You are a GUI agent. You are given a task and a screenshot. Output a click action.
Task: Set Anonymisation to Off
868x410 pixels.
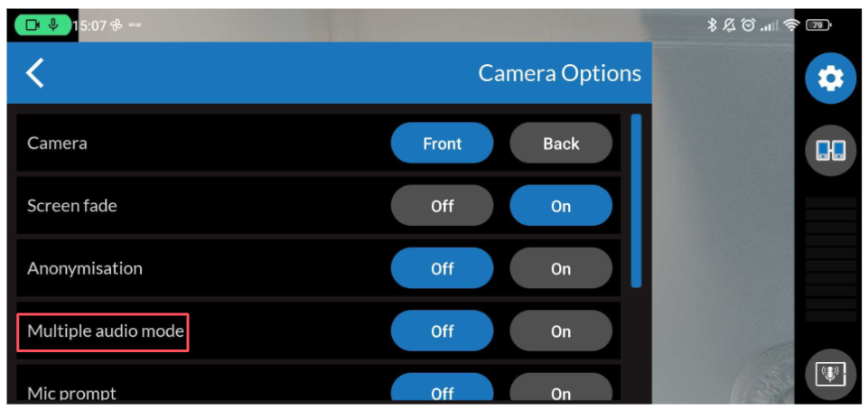coord(442,268)
